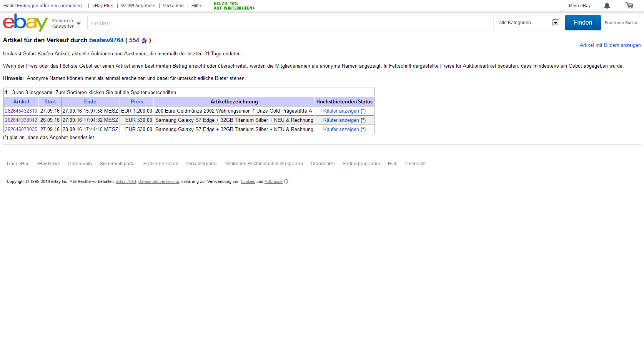Image resolution: width=644 pixels, height=349 pixels.
Task: Click the feedback star icon next to 554
Action: click(144, 40)
